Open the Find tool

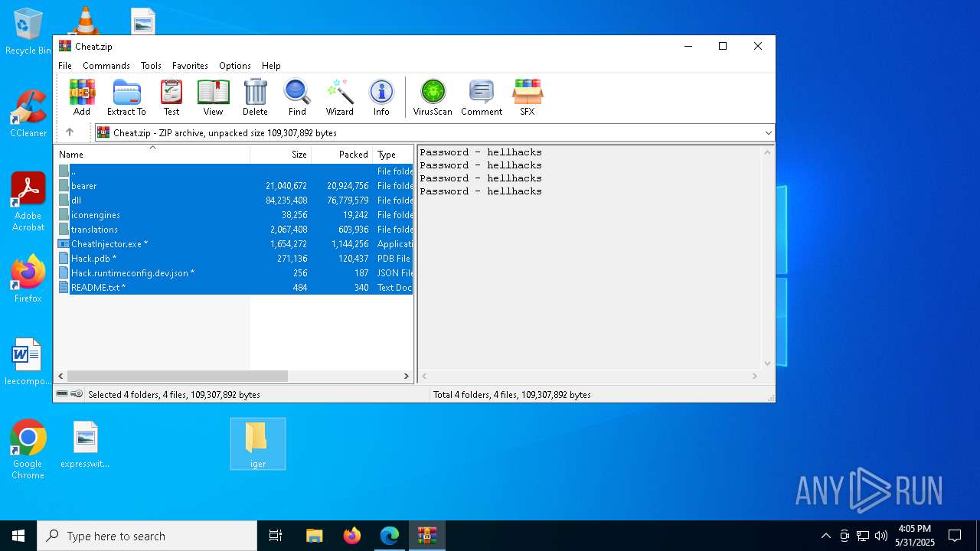pyautogui.click(x=297, y=97)
